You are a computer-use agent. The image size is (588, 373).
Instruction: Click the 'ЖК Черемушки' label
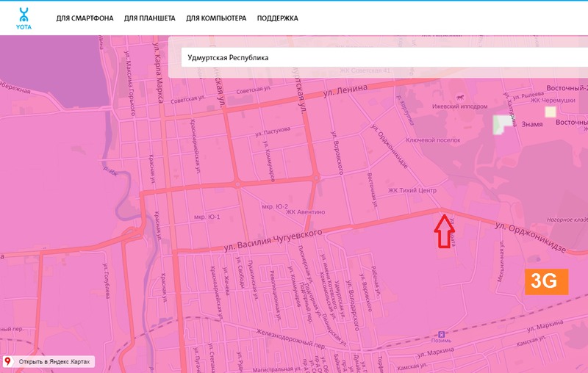[553, 101]
